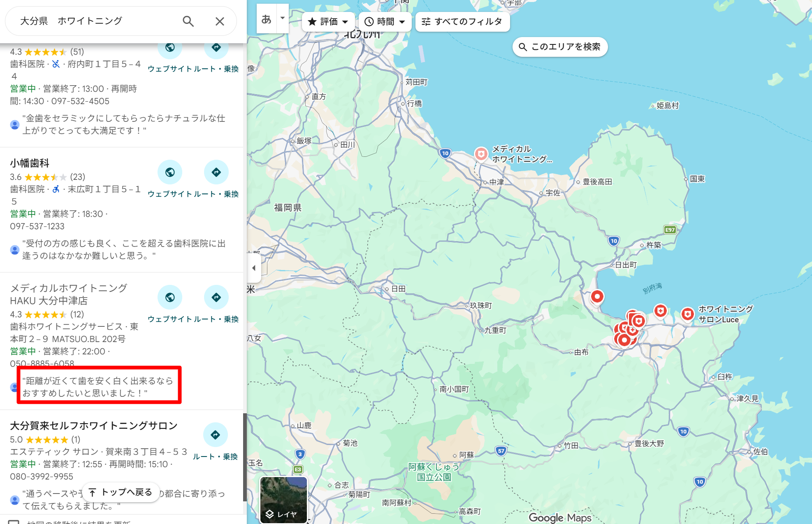Image resolution: width=812 pixels, height=524 pixels.
Task: Click the メディカルホワイトニング map pin near 中津
Action: pyautogui.click(x=481, y=154)
